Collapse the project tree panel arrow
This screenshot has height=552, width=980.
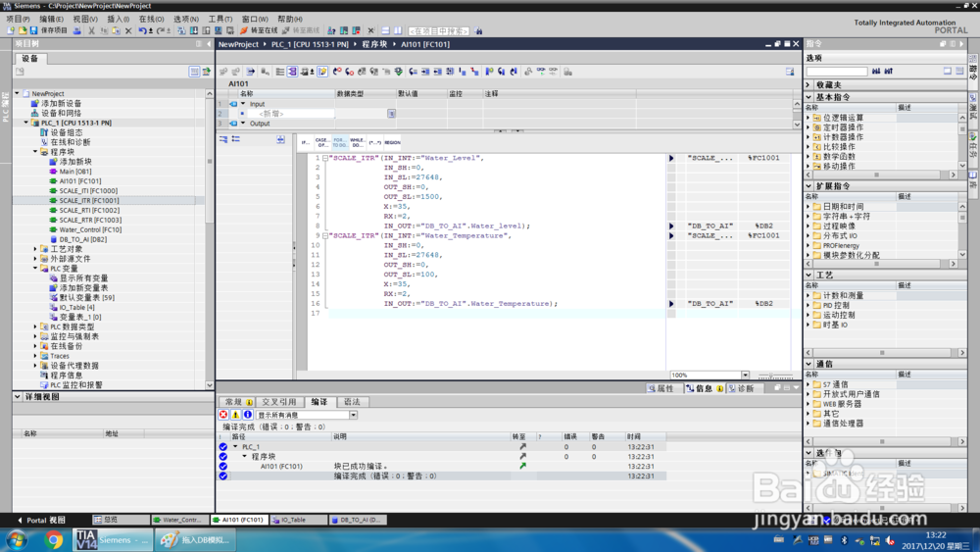click(x=209, y=44)
